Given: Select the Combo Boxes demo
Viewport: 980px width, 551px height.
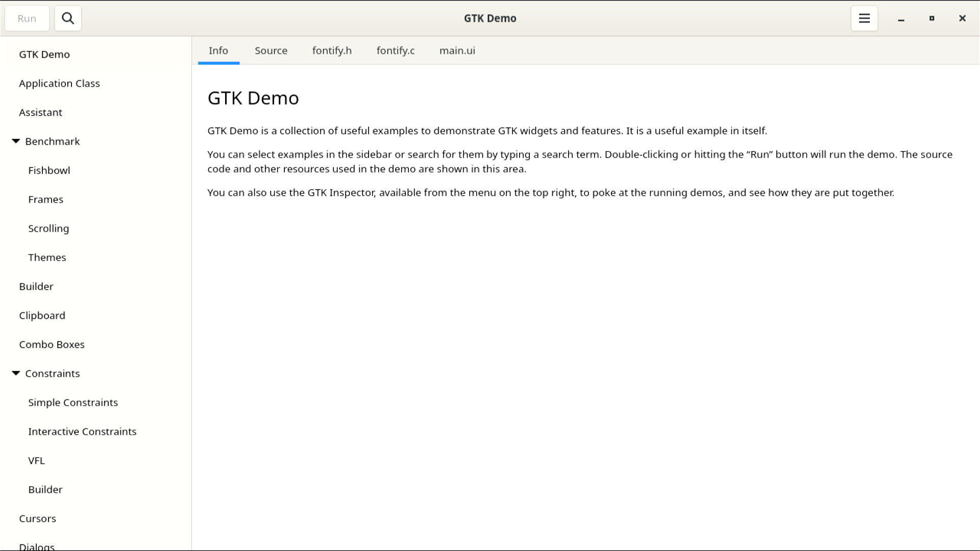Looking at the screenshot, I should [x=96, y=345].
